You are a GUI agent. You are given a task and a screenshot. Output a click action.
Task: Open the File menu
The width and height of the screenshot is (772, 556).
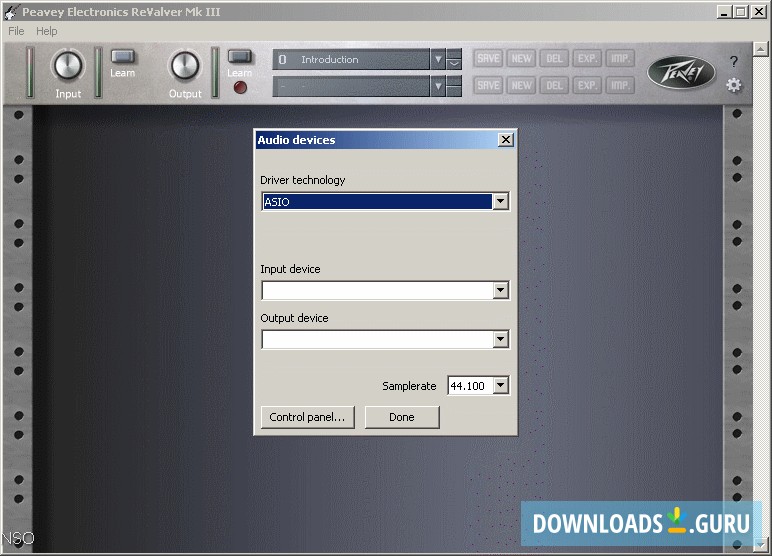point(16,31)
